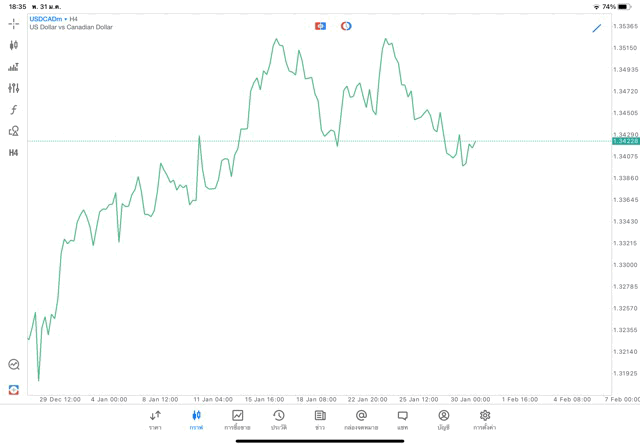Open the Settings tab (การตั้งค่า)
The height and width of the screenshot is (447, 640).
pyautogui.click(x=485, y=420)
